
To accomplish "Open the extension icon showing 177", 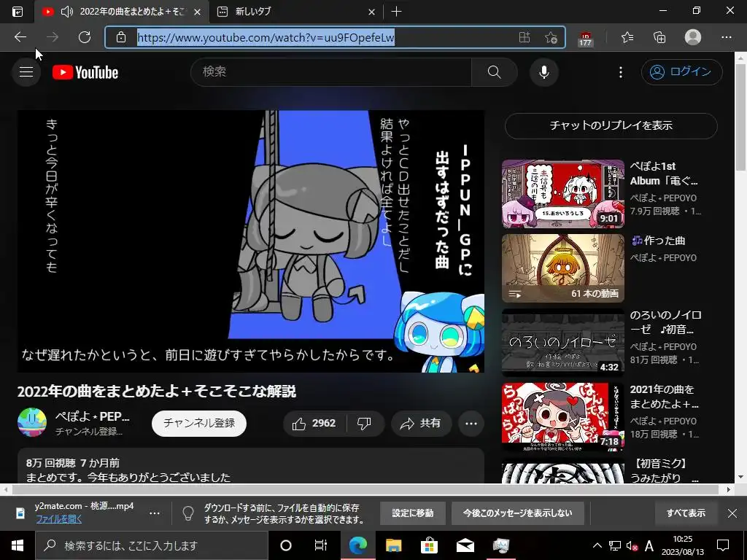I will pos(585,38).
